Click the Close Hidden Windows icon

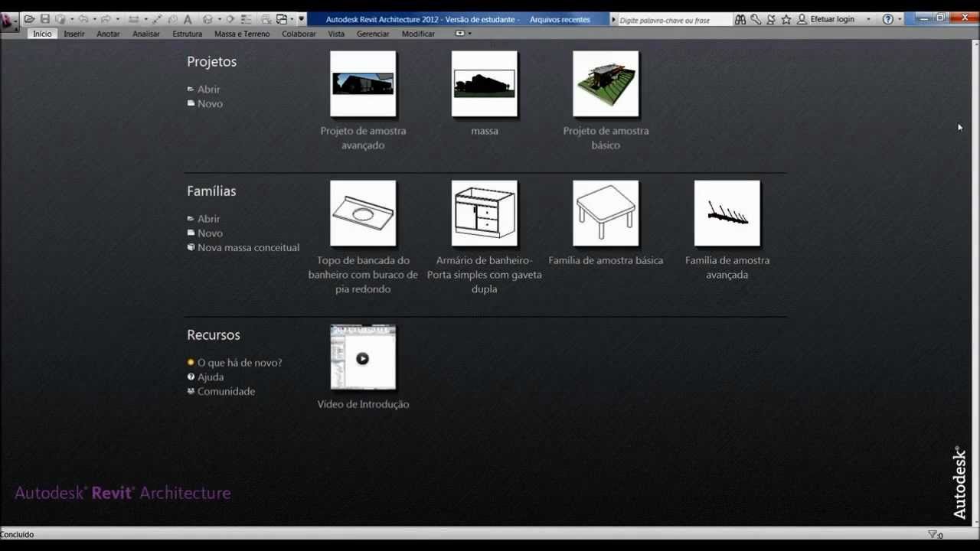(x=266, y=19)
